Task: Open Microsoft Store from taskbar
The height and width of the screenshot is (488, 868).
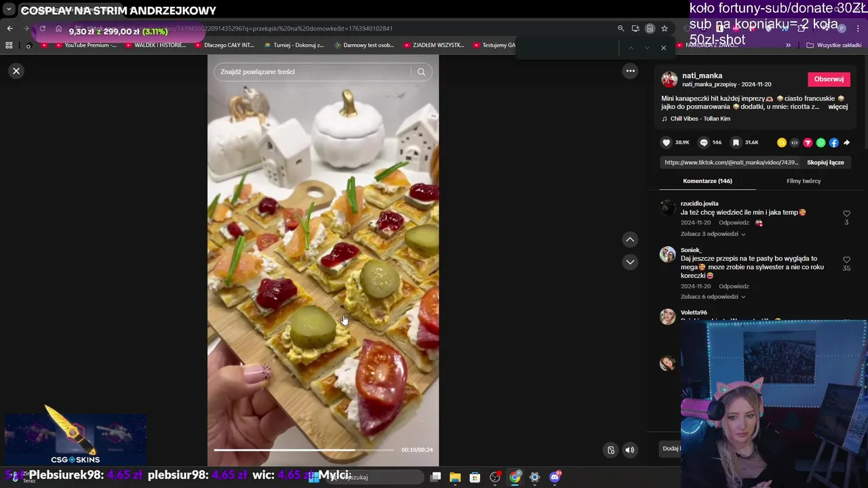Action: pyautogui.click(x=475, y=477)
